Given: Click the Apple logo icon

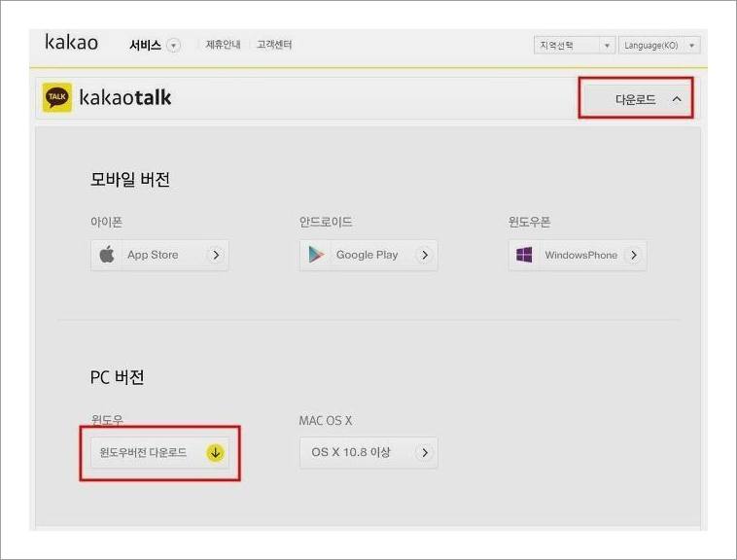Looking at the screenshot, I should pos(107,255).
